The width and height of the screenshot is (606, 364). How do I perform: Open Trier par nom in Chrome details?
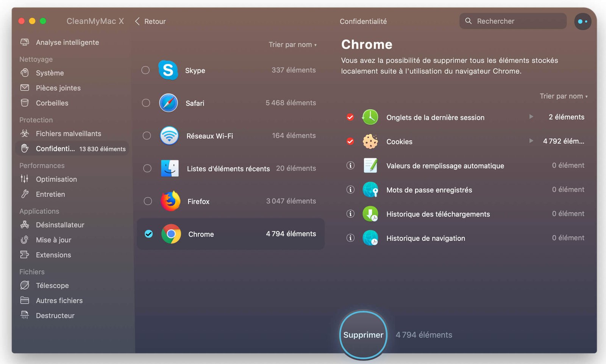(x=564, y=96)
